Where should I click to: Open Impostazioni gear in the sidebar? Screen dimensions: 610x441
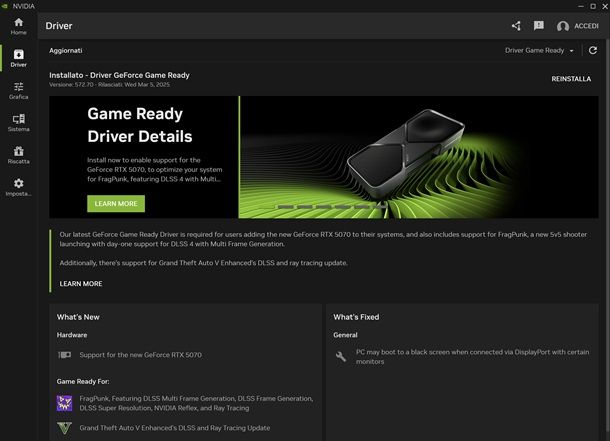18,187
